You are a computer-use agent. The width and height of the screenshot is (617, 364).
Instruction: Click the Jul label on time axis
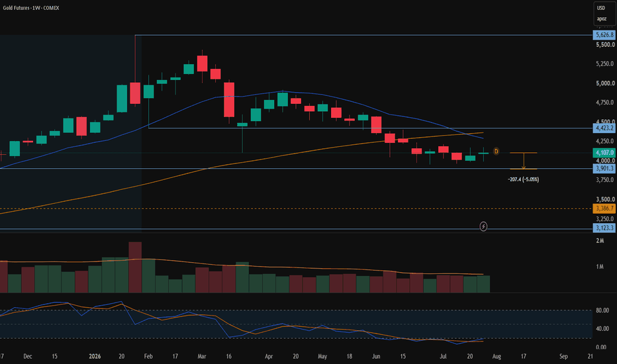(443, 357)
